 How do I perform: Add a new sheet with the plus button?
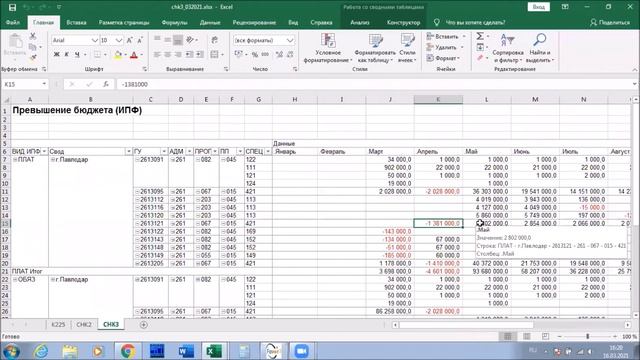coord(143,325)
